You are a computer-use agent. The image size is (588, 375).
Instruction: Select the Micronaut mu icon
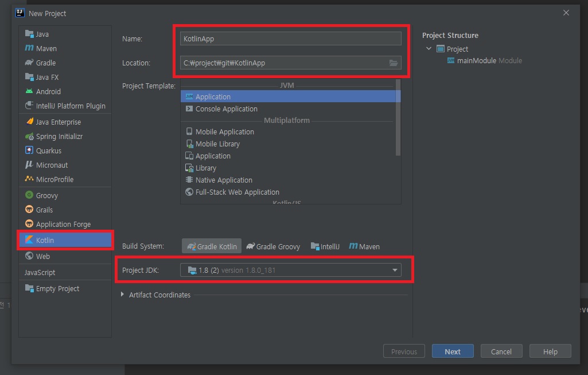29,165
